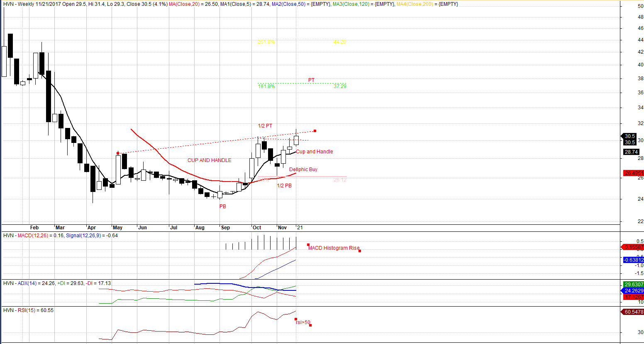Click the 37.29 price target value
The height and width of the screenshot is (344, 644).
pyautogui.click(x=339, y=86)
